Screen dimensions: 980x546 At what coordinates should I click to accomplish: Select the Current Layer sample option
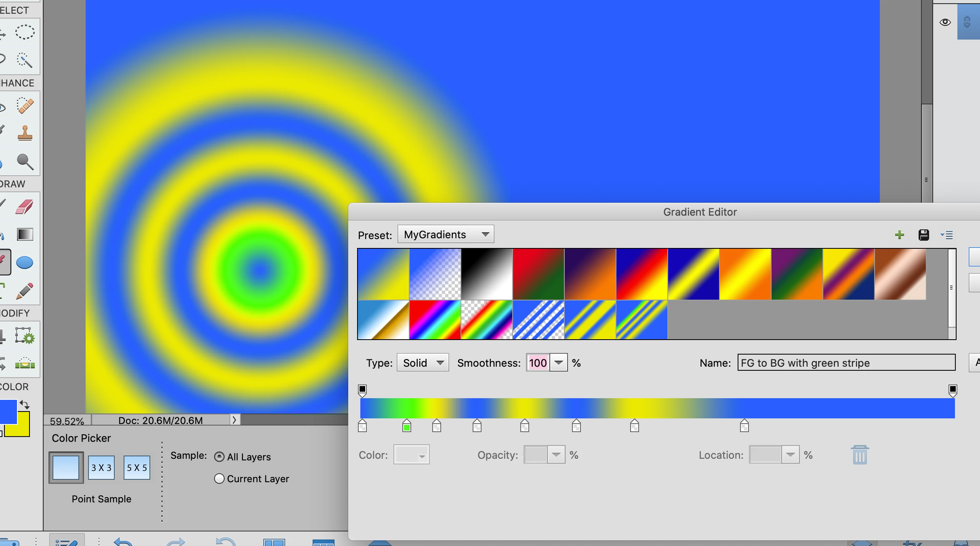tap(219, 479)
